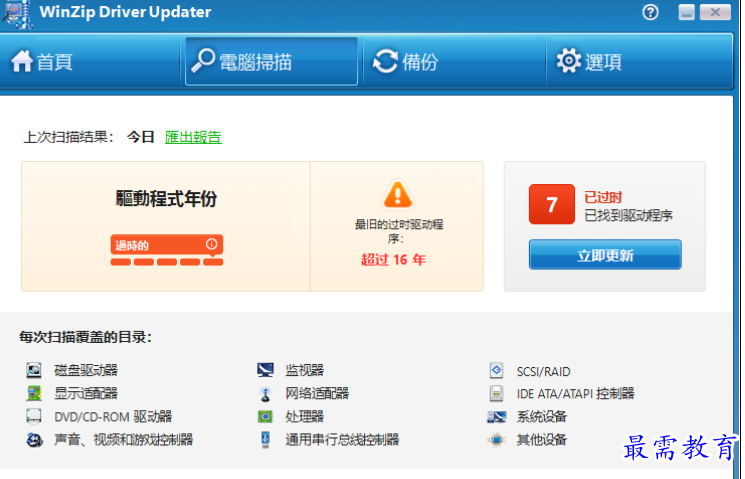Click the 声音、视频和游戏控制器 icon

pos(34,440)
